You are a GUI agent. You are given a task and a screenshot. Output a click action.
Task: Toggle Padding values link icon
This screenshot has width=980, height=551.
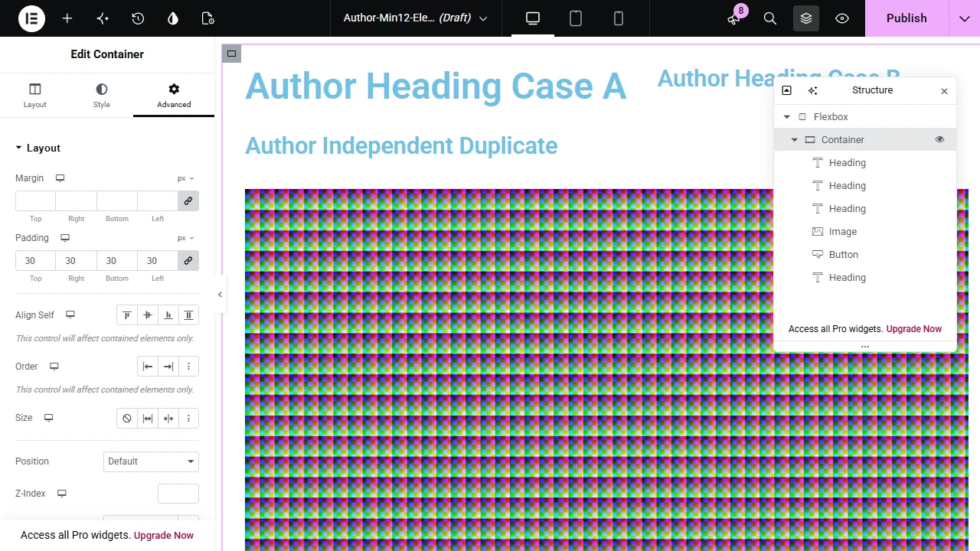pyautogui.click(x=188, y=260)
